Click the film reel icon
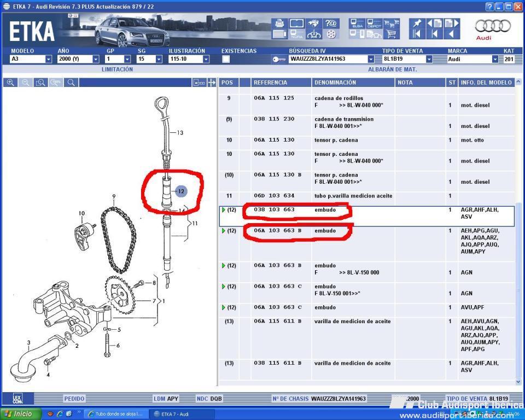Image resolution: width=525 pixels, height=420 pixels. 331,34
